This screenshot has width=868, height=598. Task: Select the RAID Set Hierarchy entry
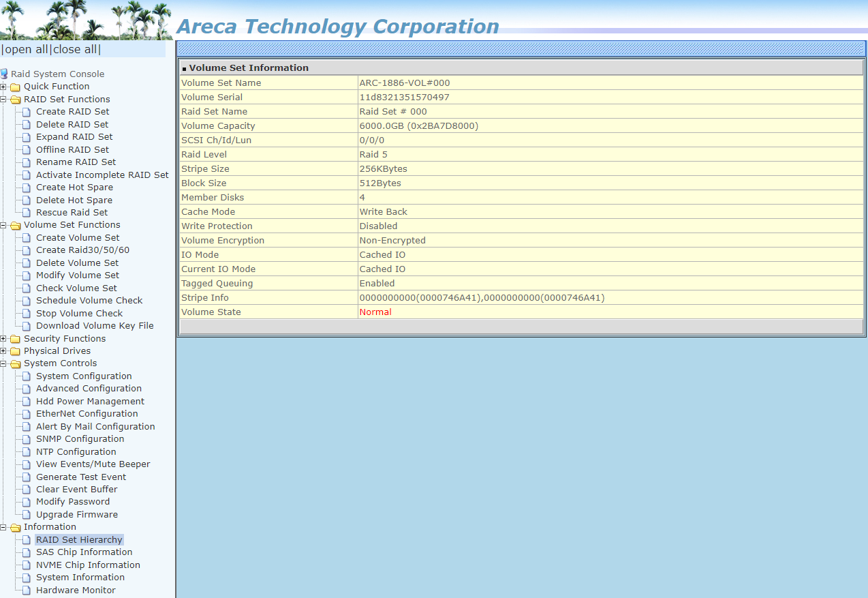pyautogui.click(x=79, y=540)
